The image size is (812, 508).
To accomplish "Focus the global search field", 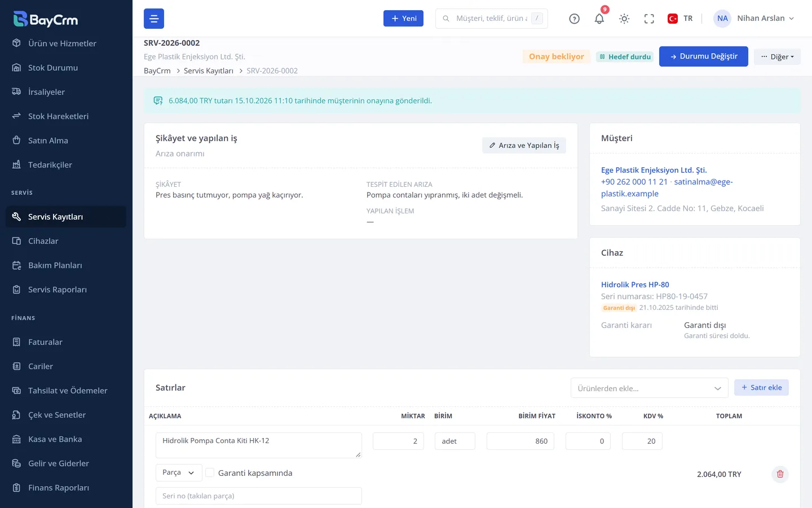I will (x=492, y=19).
